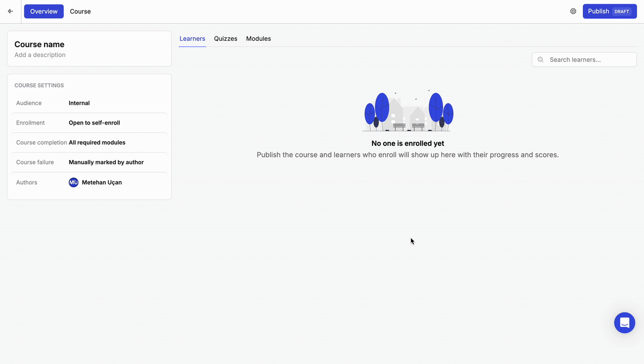
Task: Select the Learners tab
Action: (192, 39)
